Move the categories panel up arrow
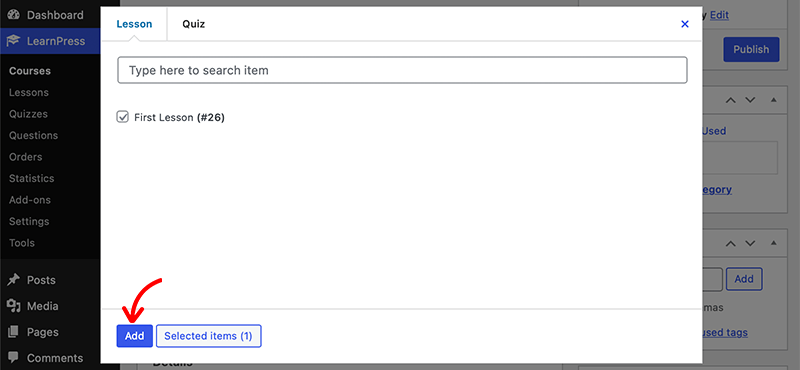This screenshot has height=370, width=800. [731, 100]
